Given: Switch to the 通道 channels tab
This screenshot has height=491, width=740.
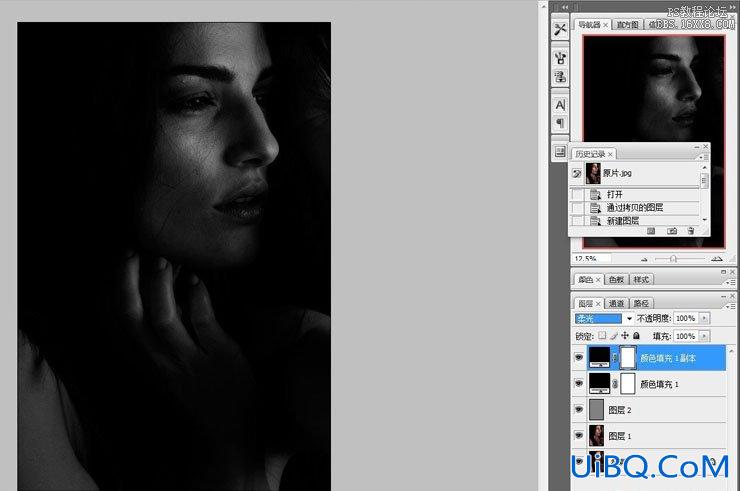Looking at the screenshot, I should tap(616, 303).
